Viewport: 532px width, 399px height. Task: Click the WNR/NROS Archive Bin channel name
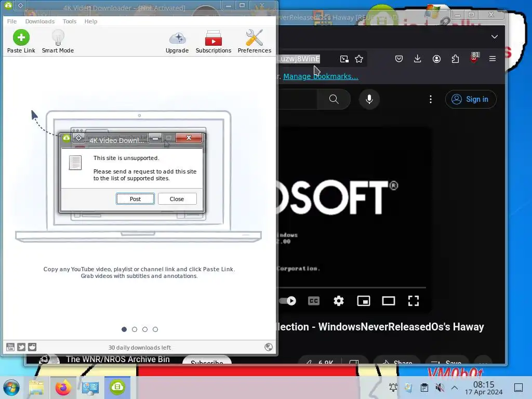pos(118,359)
